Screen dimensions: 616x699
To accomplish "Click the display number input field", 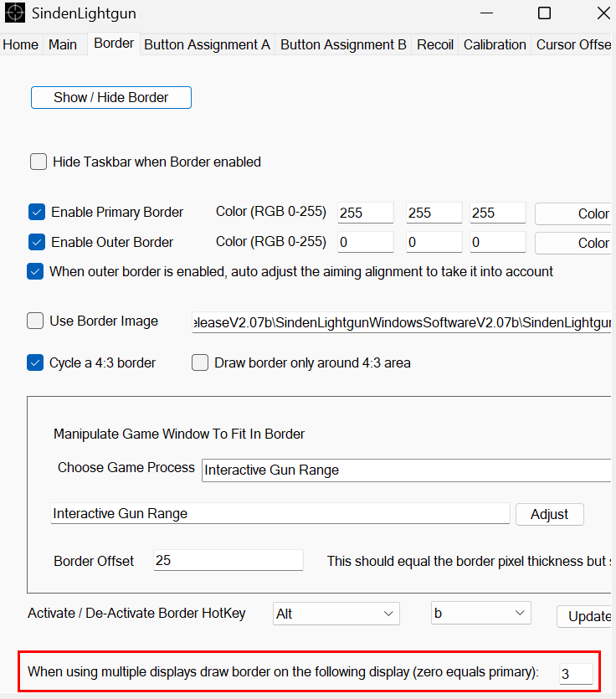I will [576, 674].
